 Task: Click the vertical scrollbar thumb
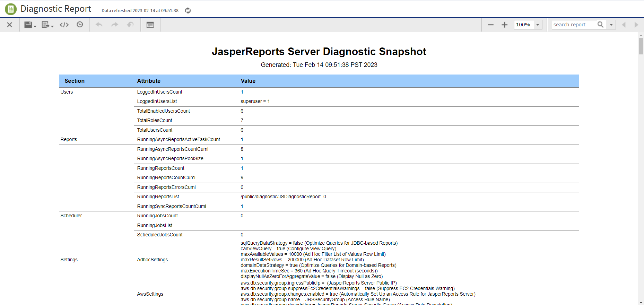[x=641, y=46]
